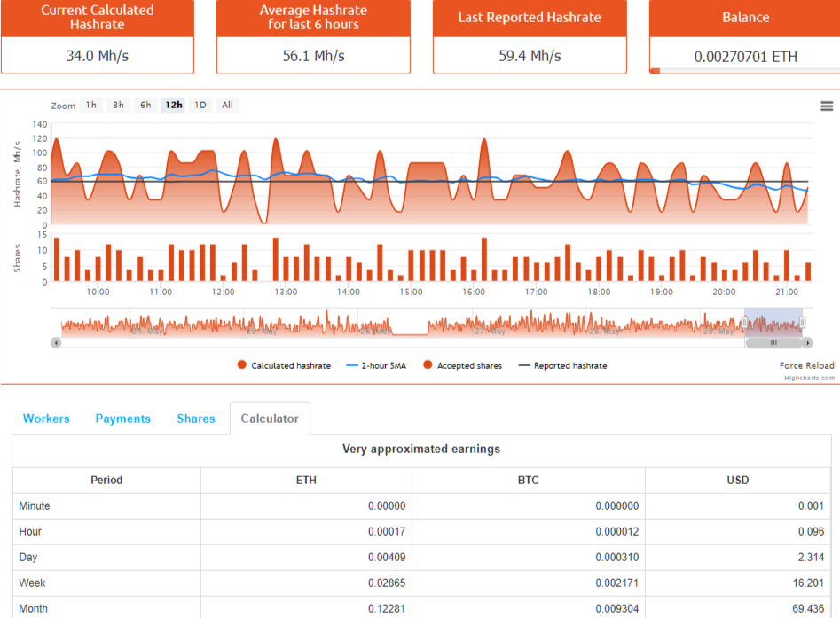Set chart zoom to 6h

(145, 105)
